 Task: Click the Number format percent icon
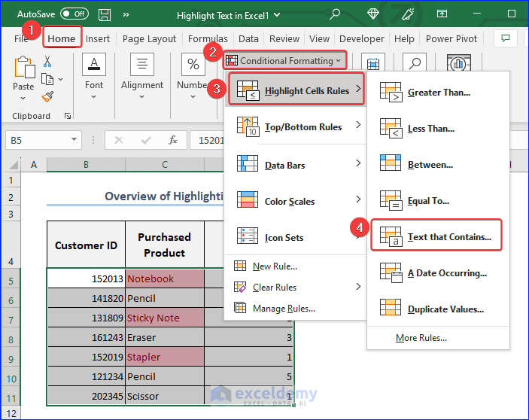(193, 65)
